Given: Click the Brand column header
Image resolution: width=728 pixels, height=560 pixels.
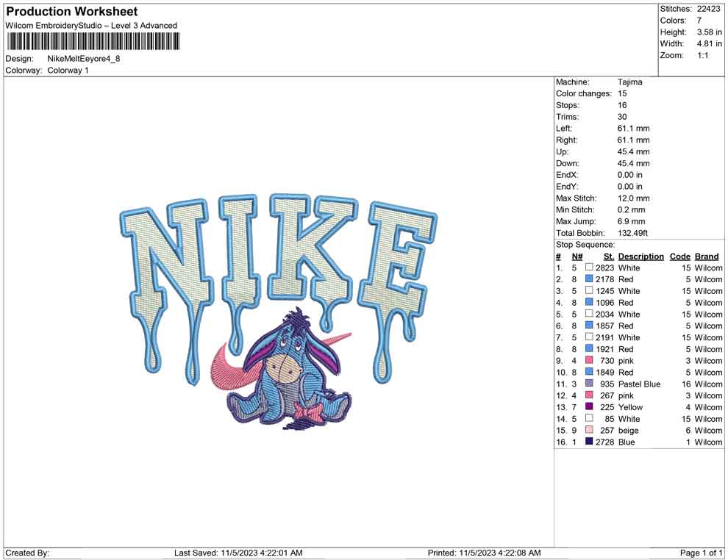Looking at the screenshot, I should 707,256.
